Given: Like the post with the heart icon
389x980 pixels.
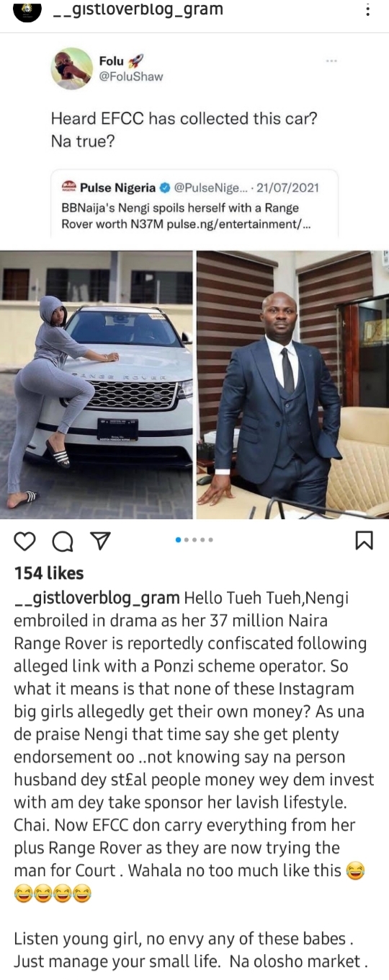Looking at the screenshot, I should [x=25, y=542].
